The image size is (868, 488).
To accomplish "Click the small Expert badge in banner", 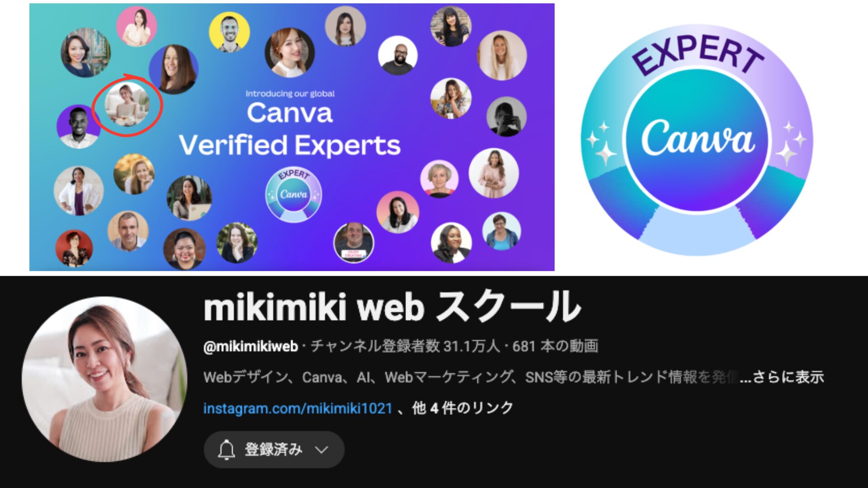I will (x=293, y=195).
